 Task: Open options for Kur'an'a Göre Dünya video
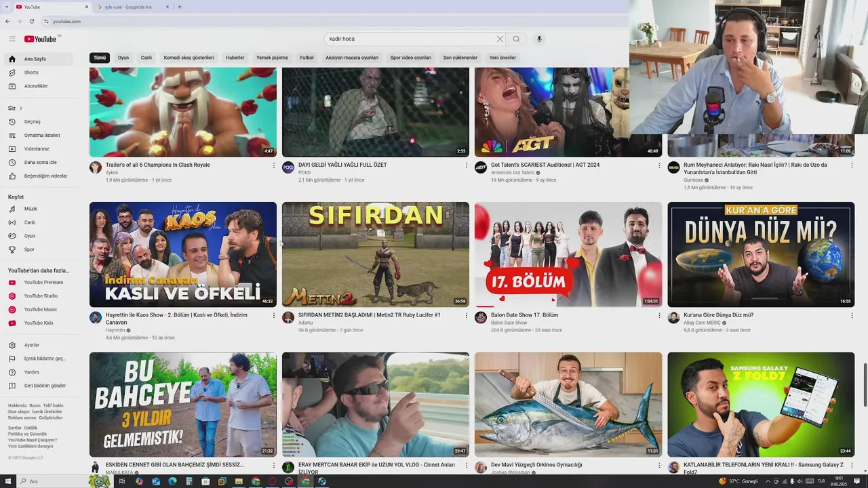(852, 315)
